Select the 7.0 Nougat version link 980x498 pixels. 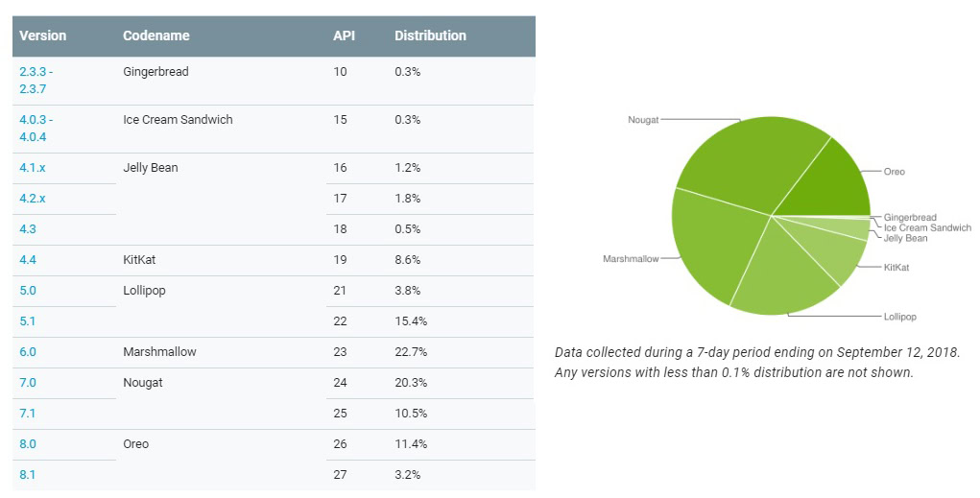tap(28, 383)
